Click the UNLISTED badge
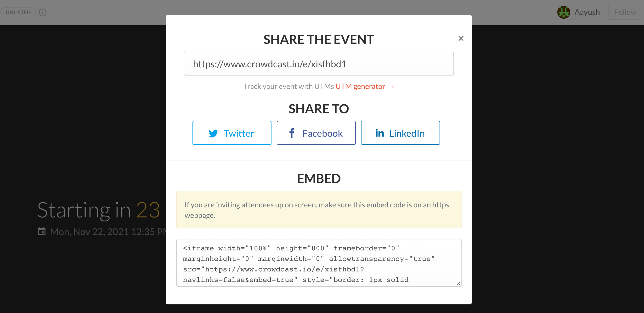The height and width of the screenshot is (313, 644). (x=18, y=12)
